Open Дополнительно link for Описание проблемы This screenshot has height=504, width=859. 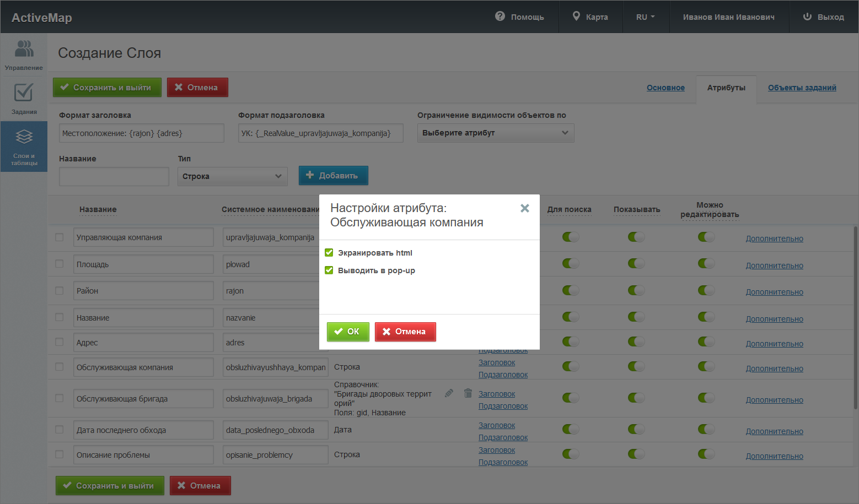click(774, 456)
